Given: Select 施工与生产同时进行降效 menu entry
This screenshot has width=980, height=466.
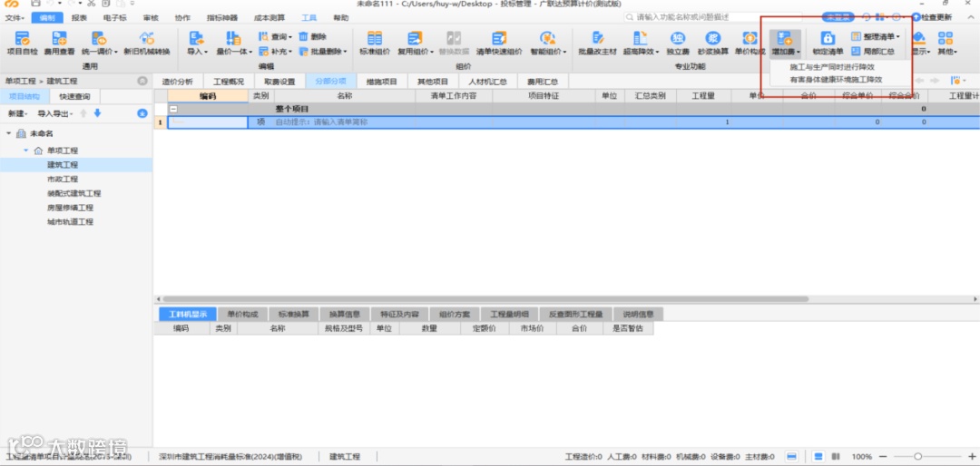Looking at the screenshot, I should point(832,66).
